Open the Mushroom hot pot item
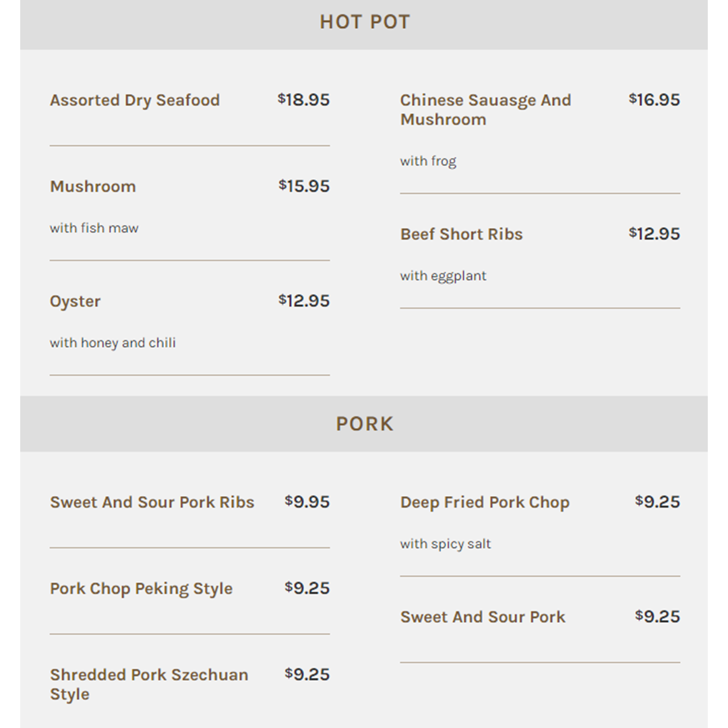Image resolution: width=728 pixels, height=728 pixels. [x=93, y=186]
